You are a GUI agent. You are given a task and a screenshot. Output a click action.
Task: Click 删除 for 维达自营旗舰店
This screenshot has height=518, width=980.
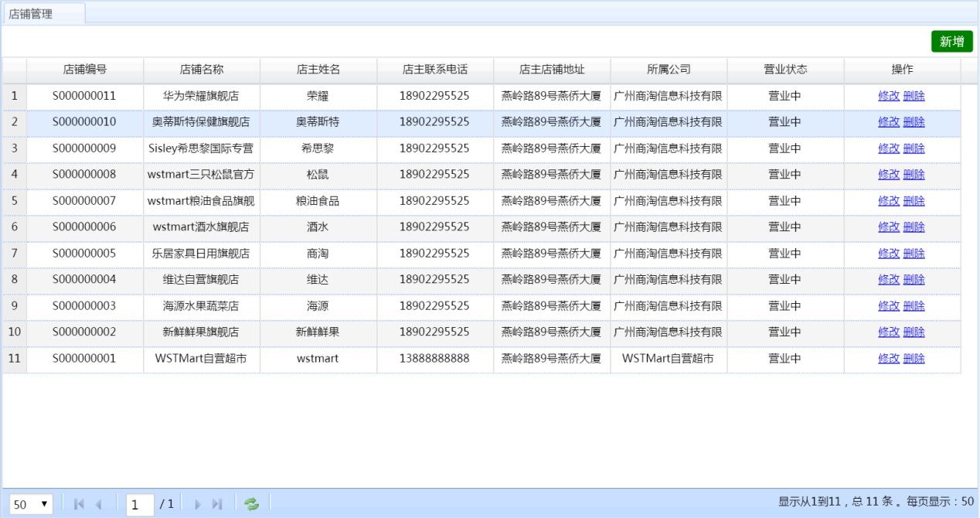pyautogui.click(x=914, y=280)
